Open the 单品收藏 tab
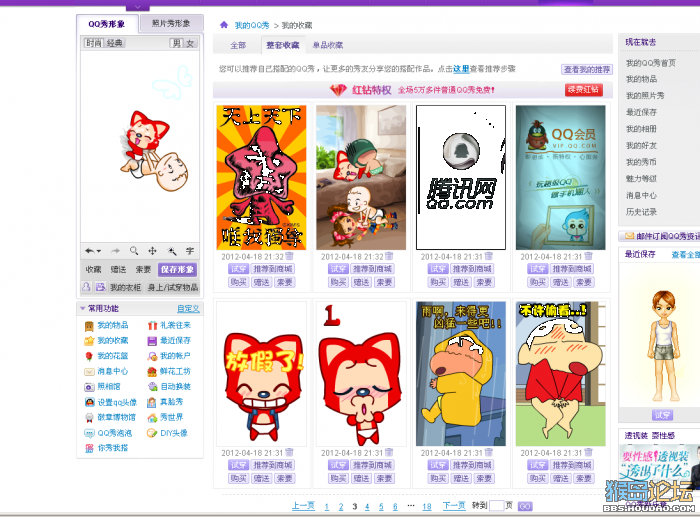 (328, 45)
